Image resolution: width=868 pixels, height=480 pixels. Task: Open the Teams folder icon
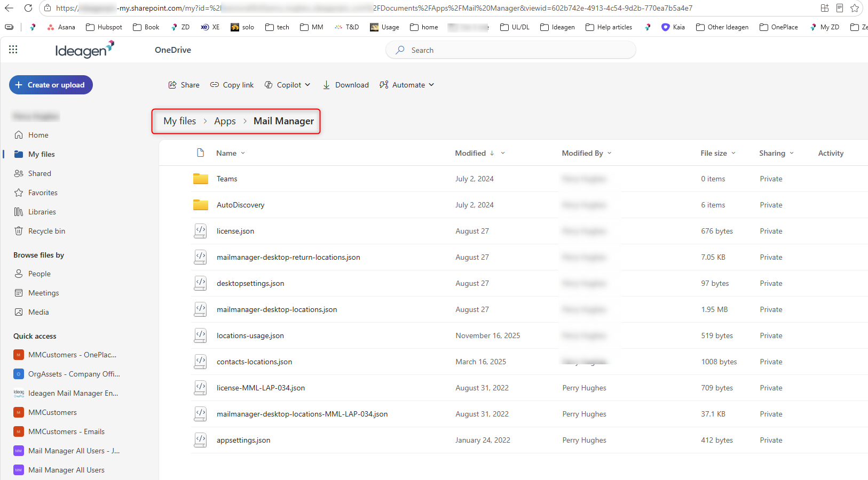[201, 179]
